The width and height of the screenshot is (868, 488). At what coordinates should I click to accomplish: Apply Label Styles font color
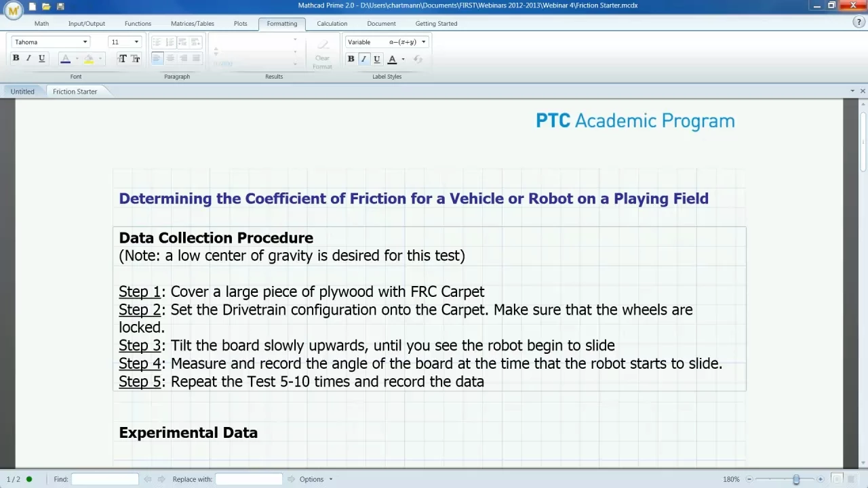point(392,59)
